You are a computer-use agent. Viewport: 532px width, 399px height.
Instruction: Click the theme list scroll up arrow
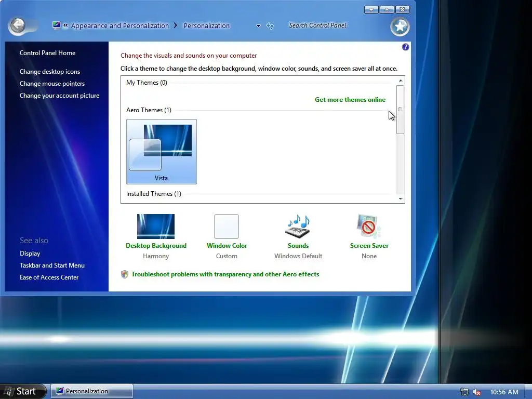(401, 81)
